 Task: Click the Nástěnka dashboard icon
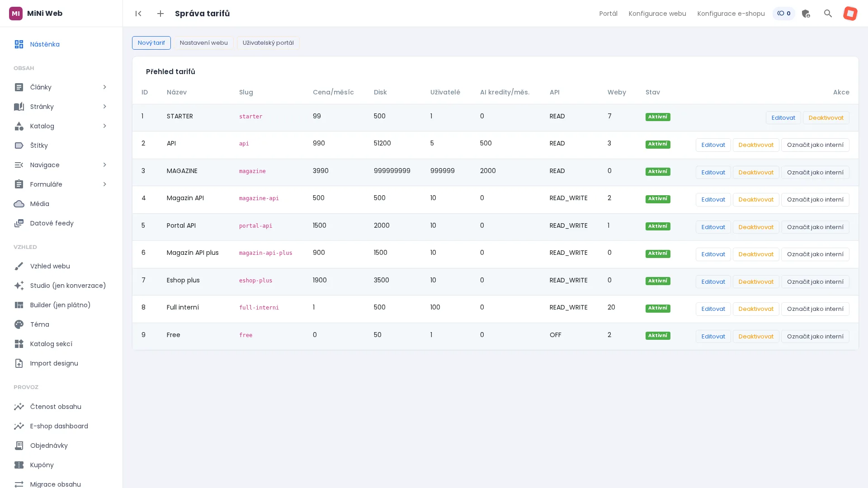[x=19, y=44]
